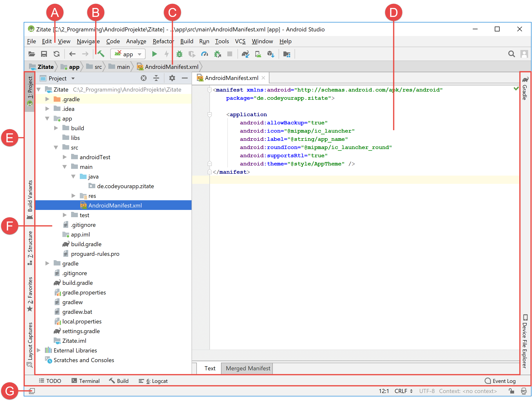Click the Debug app bug icon
Screen dimensions: 532x401
coord(179,54)
